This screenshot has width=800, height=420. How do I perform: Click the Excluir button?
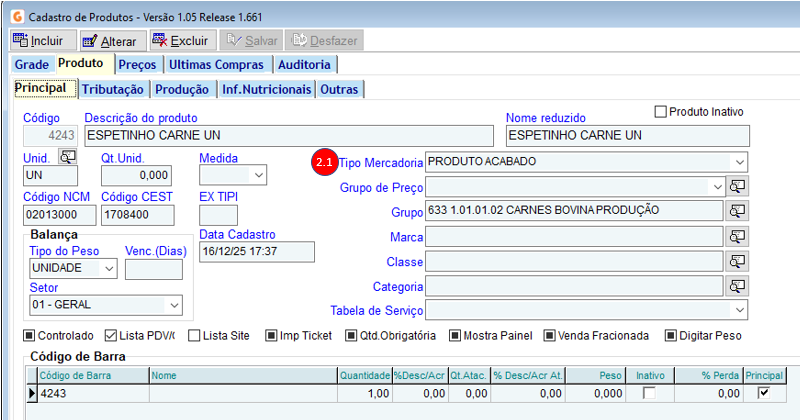(180, 41)
